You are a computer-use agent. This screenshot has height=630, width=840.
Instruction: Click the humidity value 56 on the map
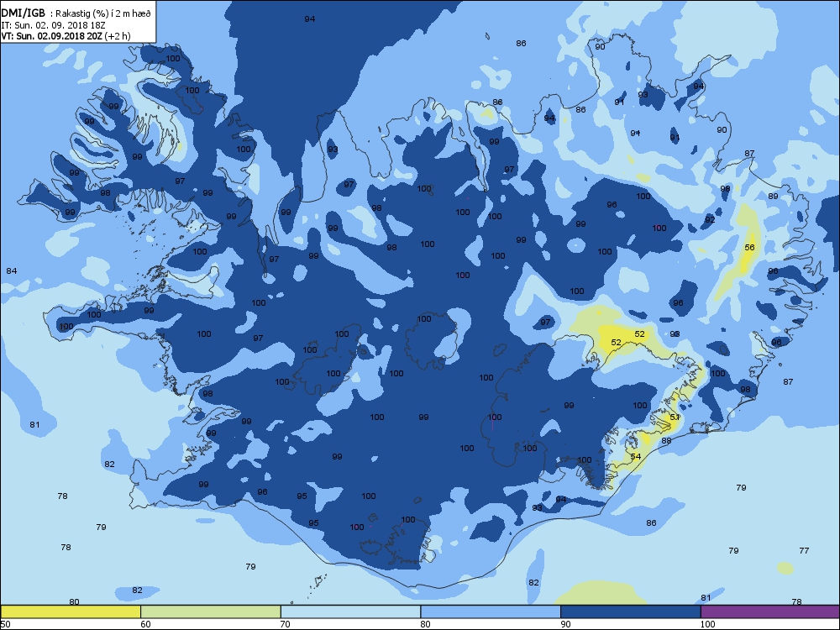point(749,248)
